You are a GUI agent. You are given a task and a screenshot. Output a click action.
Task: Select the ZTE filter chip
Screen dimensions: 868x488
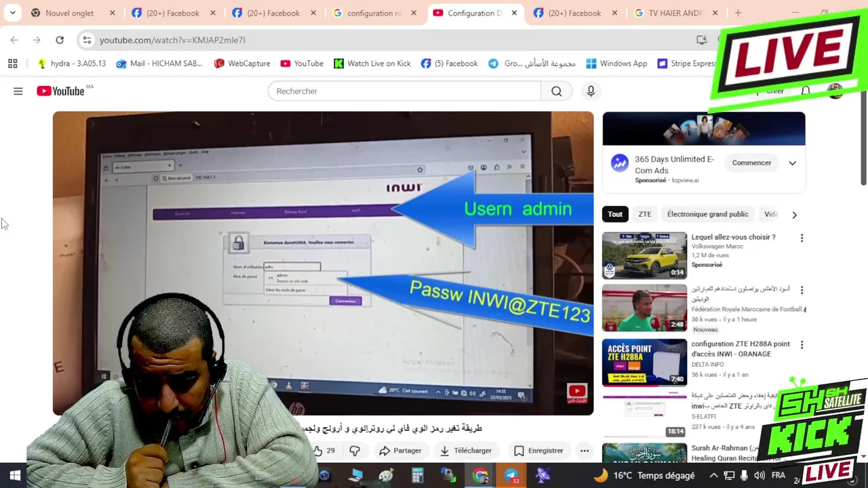click(645, 214)
